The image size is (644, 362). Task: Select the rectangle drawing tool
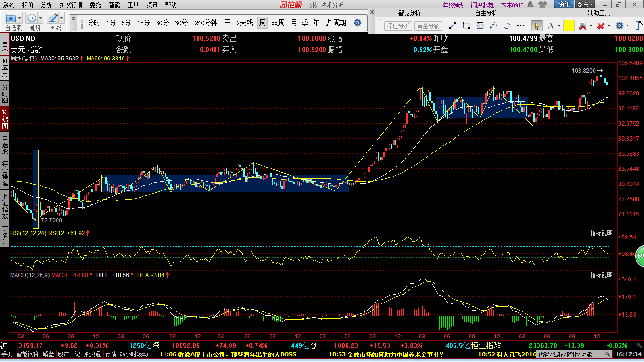pos(467,25)
